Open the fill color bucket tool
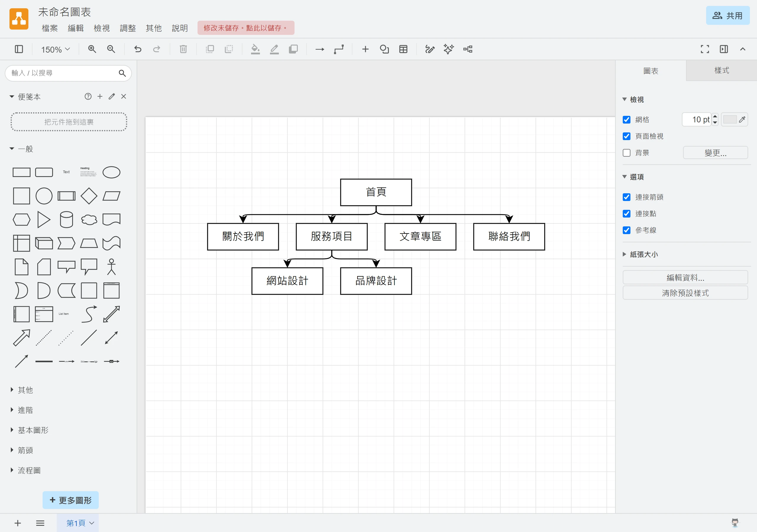757x532 pixels. pos(255,49)
